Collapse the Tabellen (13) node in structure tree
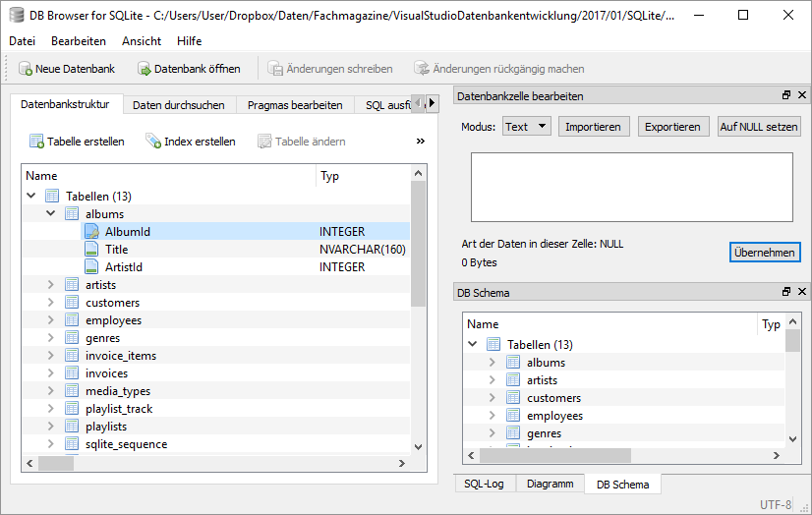This screenshot has width=812, height=515. [x=31, y=196]
